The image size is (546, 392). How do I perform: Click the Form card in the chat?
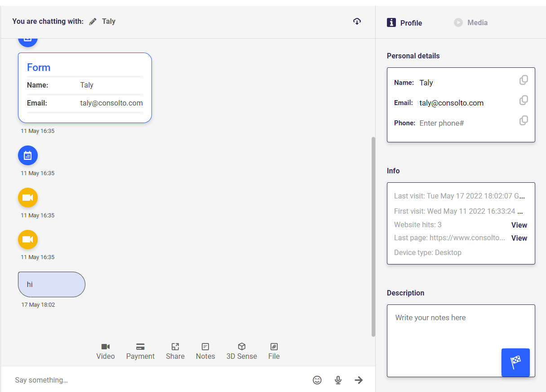coord(85,88)
